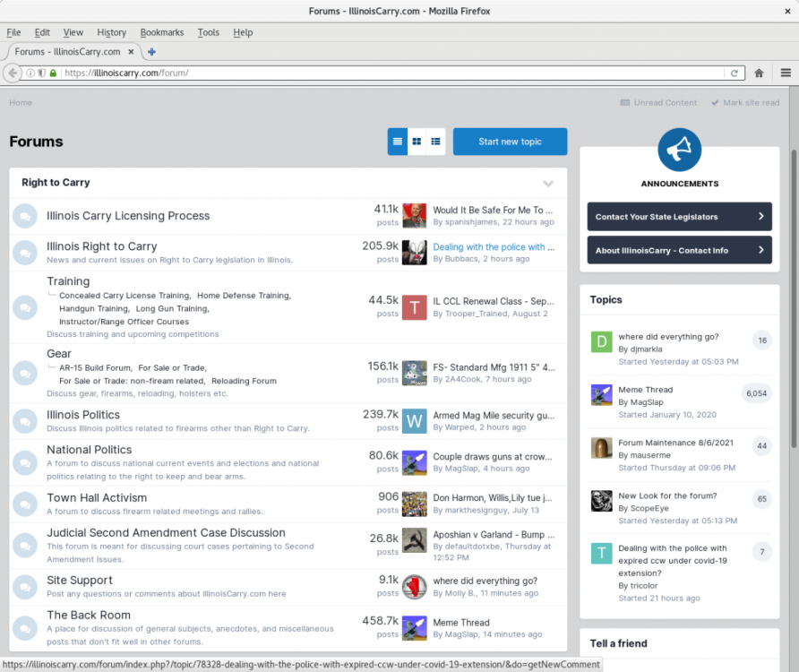This screenshot has width=799, height=672.
Task: Open a new tab with the plus icon
Action: pyautogui.click(x=151, y=51)
